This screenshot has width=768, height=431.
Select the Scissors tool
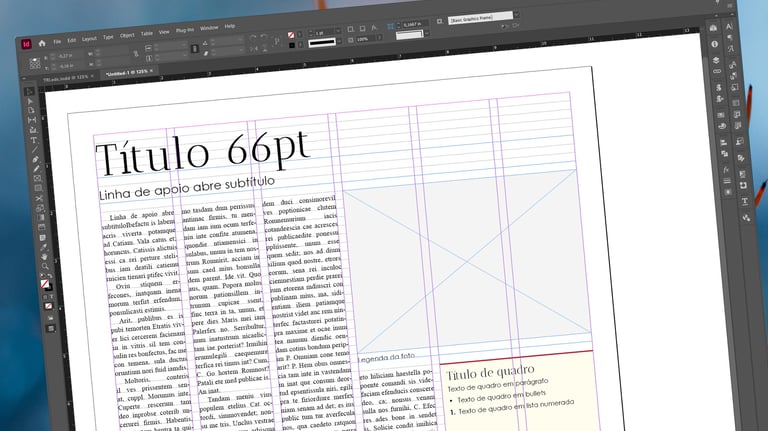tap(40, 198)
